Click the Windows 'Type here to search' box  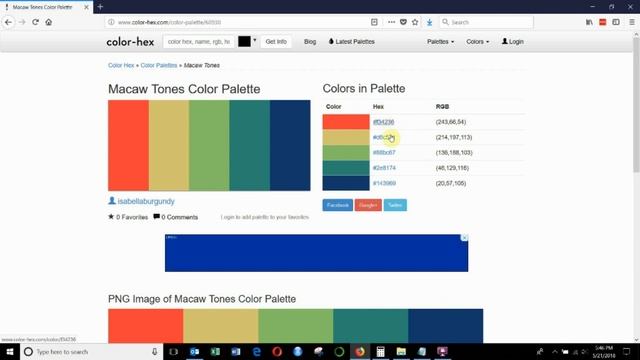point(91,351)
